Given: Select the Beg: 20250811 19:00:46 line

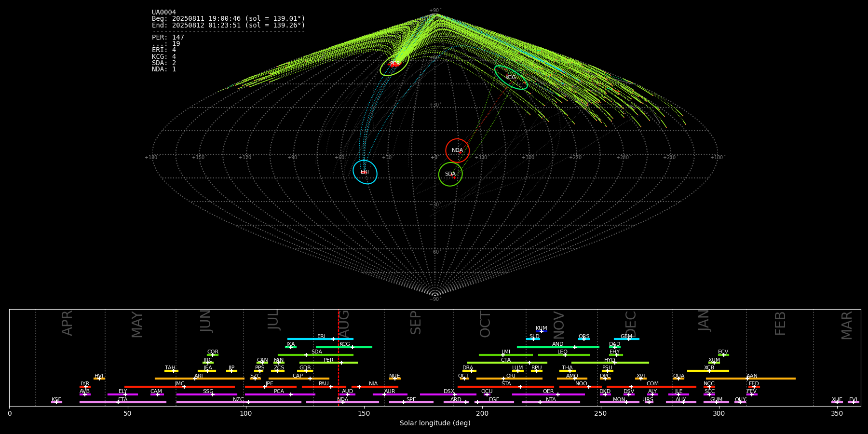Looking at the screenshot, I should click(x=229, y=19).
